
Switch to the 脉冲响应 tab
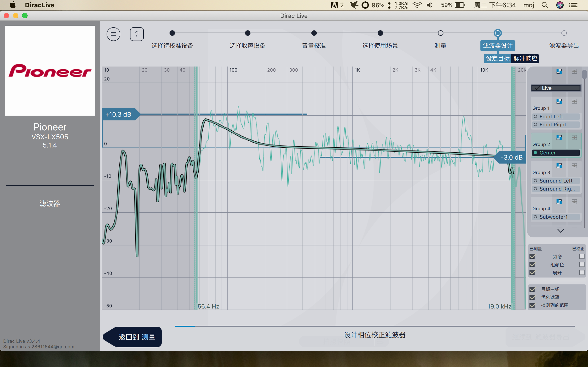pyautogui.click(x=525, y=58)
